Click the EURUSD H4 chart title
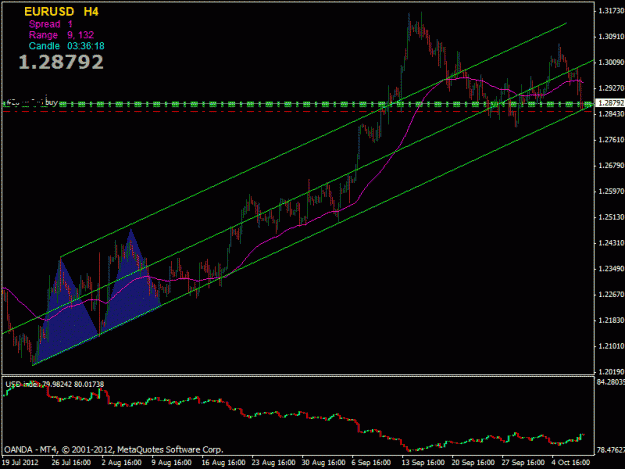 coord(61,12)
